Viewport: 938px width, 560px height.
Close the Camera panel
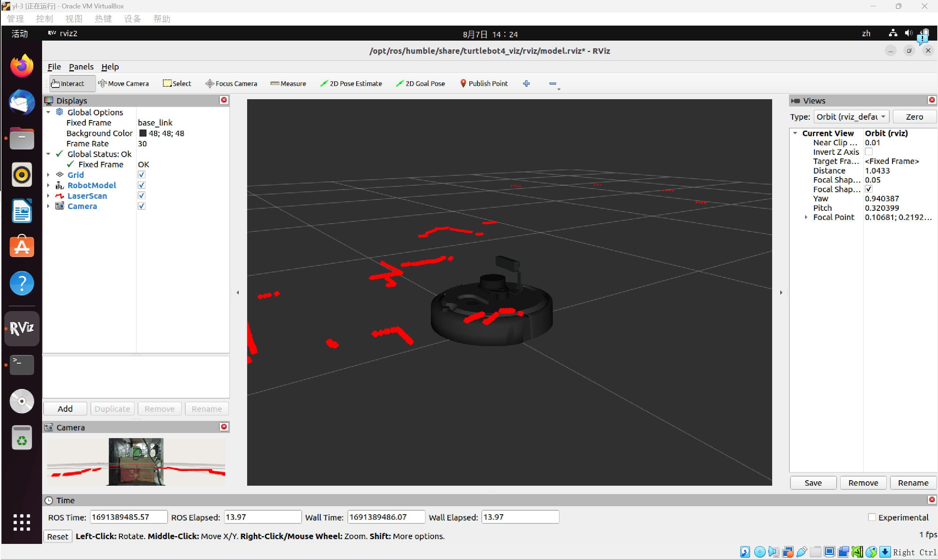point(224,427)
